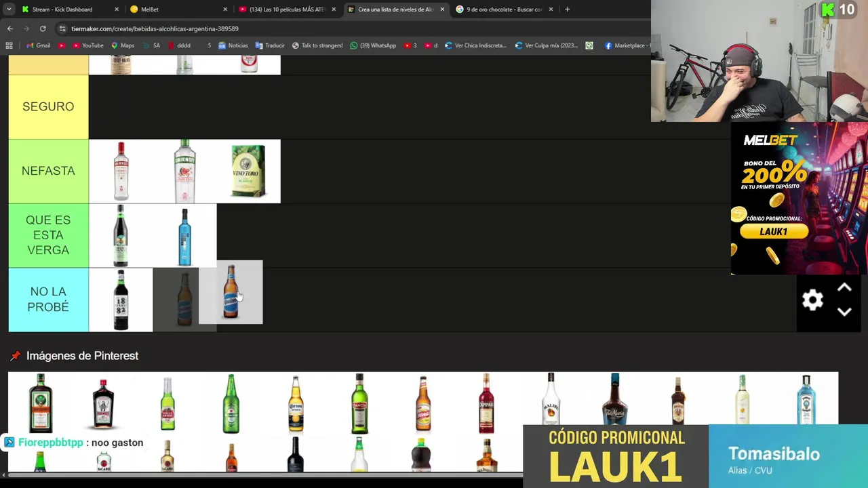Reload the TierMaker page
This screenshot has width=868, height=488.
43,28
